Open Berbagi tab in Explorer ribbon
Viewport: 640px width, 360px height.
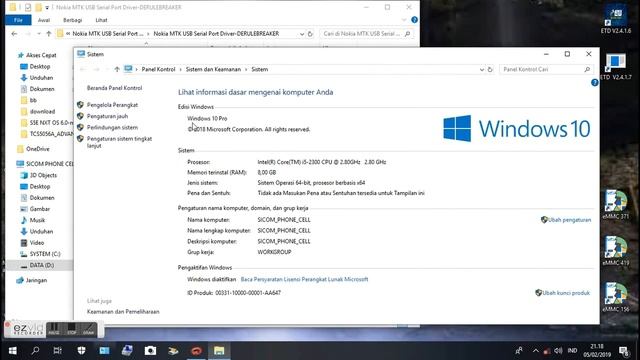pos(73,20)
